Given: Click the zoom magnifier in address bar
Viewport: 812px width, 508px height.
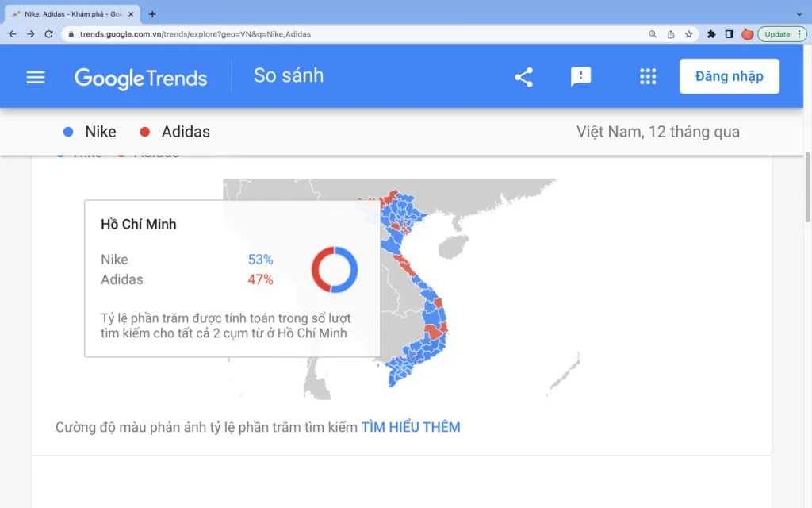Looking at the screenshot, I should click(x=653, y=34).
